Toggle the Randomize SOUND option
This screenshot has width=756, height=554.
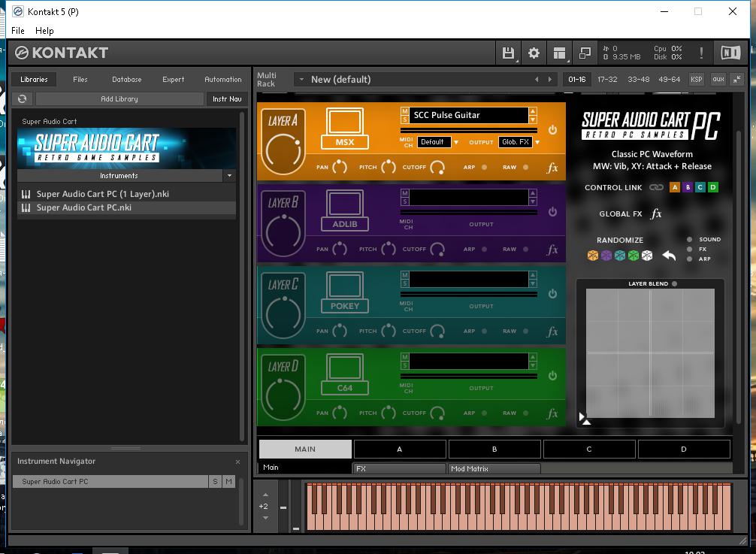click(689, 239)
